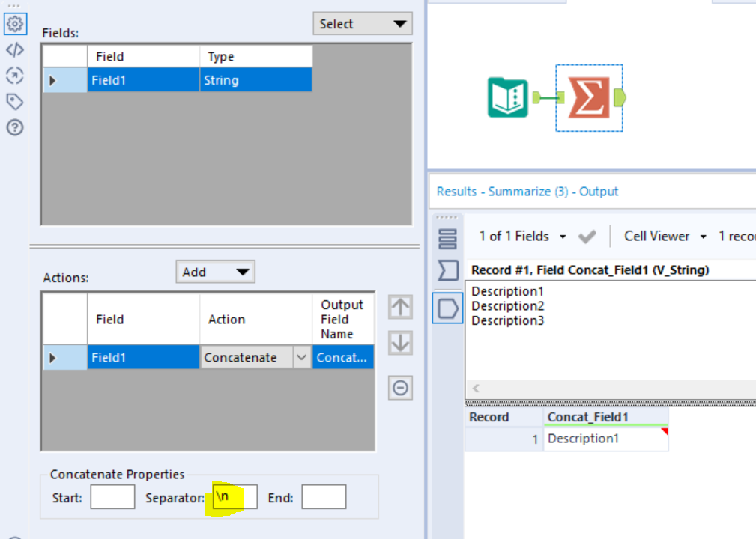The width and height of the screenshot is (756, 539).
Task: Switch to the single-cell viewer pane icon
Action: pyautogui.click(x=447, y=308)
